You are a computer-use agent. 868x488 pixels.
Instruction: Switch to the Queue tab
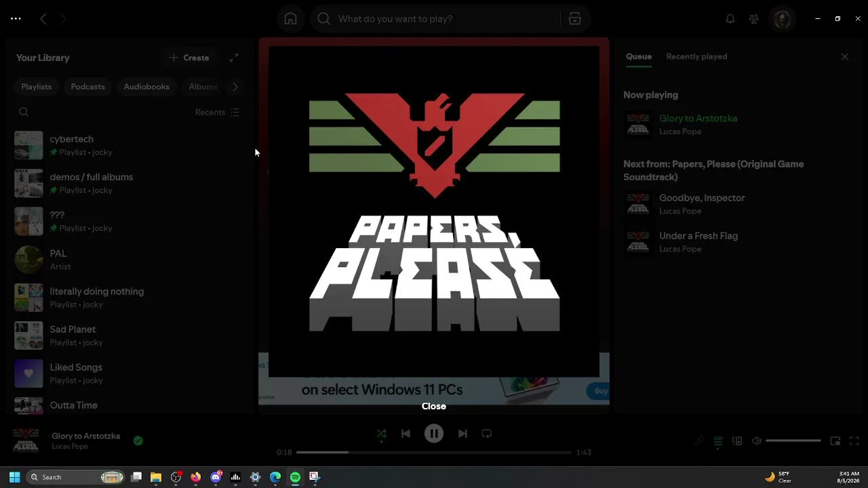point(639,57)
